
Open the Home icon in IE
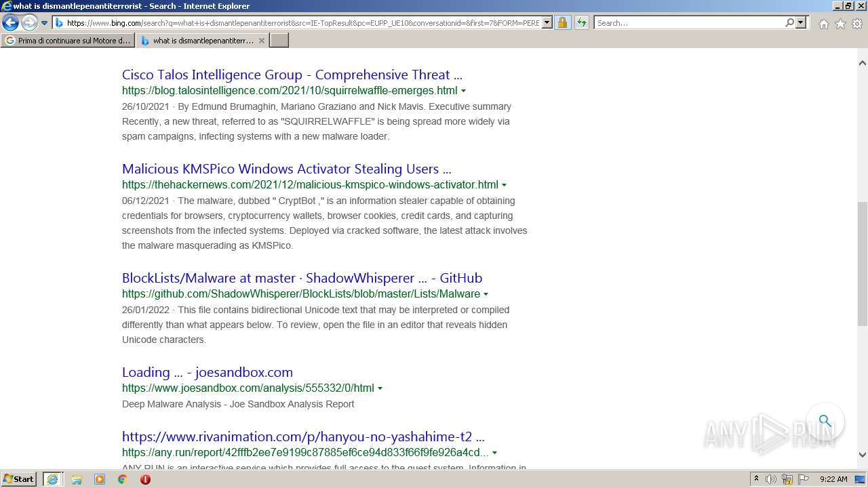click(x=823, y=24)
